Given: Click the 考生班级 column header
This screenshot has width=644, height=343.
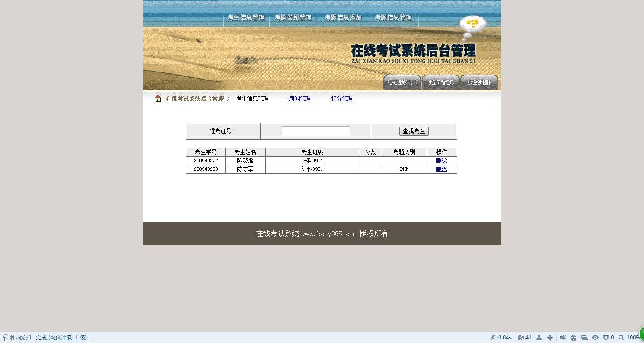Looking at the screenshot, I should [x=313, y=152].
